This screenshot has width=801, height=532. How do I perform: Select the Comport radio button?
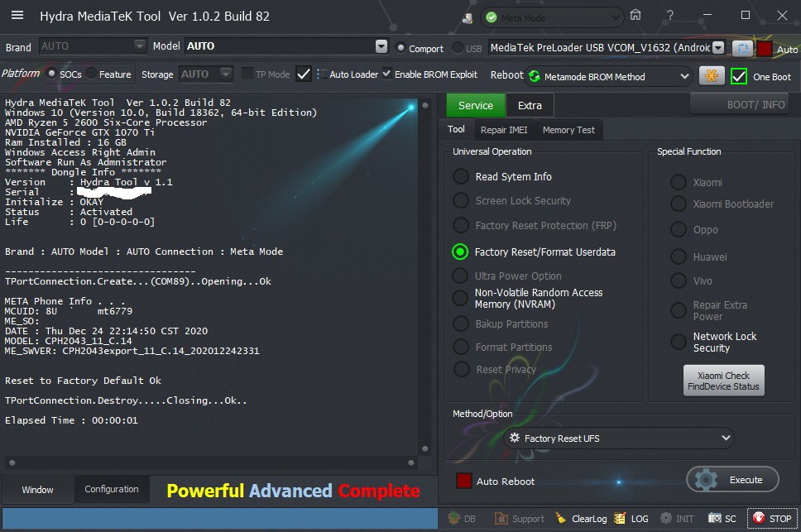pos(401,48)
